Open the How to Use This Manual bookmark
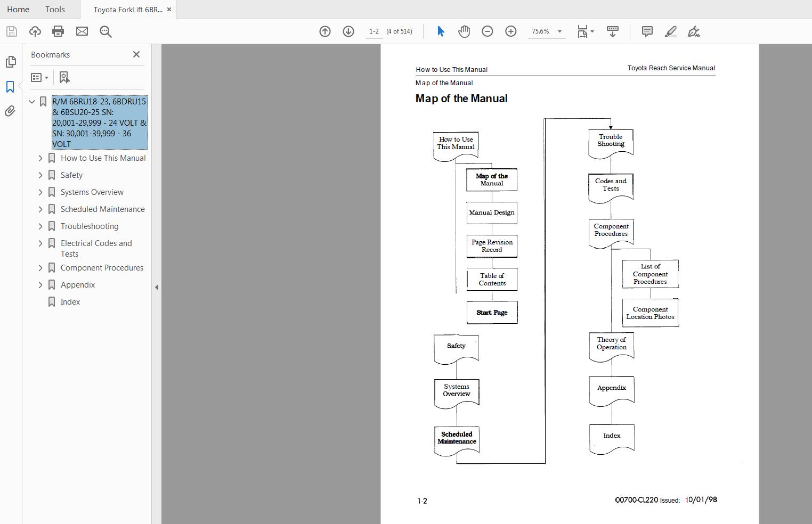This screenshot has width=812, height=524. coord(103,158)
